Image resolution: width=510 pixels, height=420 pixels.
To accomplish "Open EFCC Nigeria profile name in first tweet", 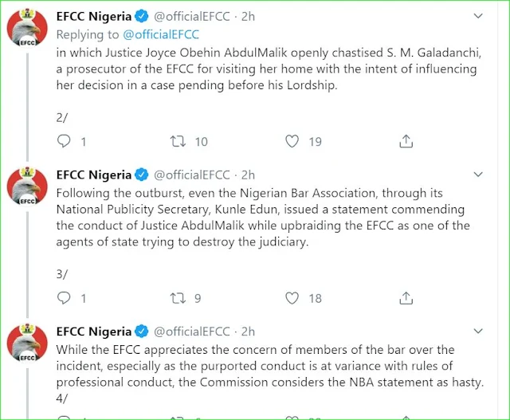I will [94, 16].
